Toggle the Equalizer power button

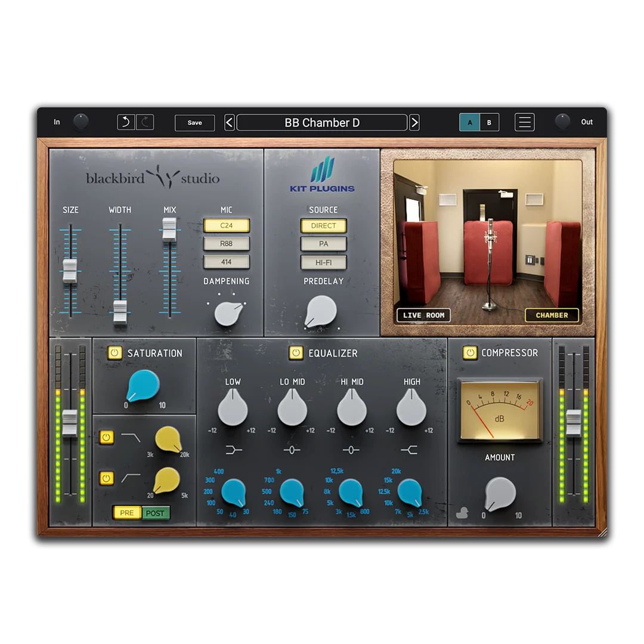296,353
